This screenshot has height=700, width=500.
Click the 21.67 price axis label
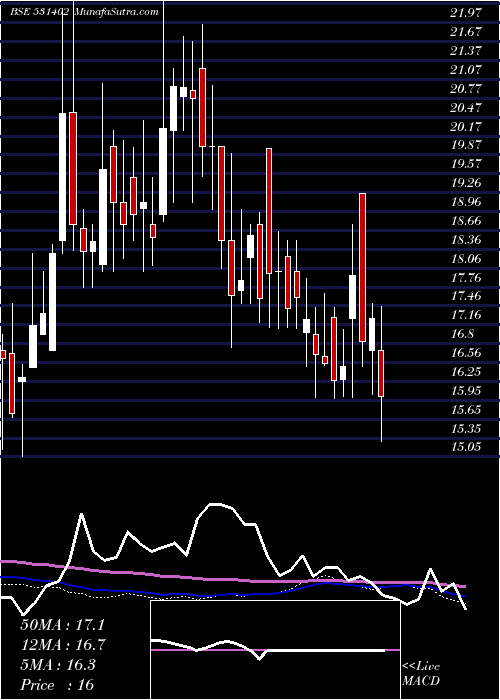pos(466,32)
